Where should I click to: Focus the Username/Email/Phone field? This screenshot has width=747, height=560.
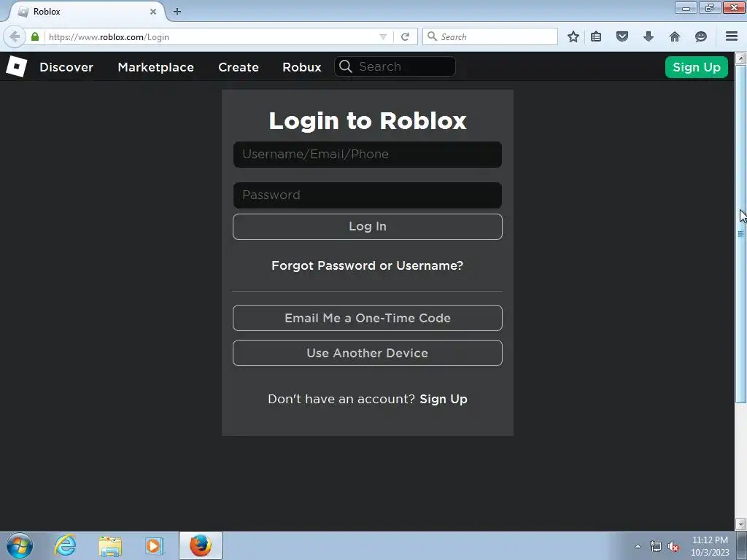368,155
